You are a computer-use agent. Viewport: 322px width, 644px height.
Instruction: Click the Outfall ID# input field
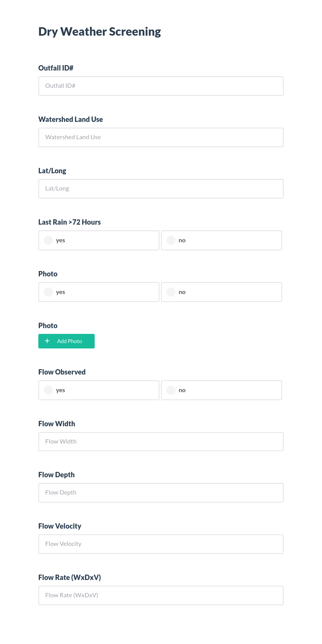161,86
